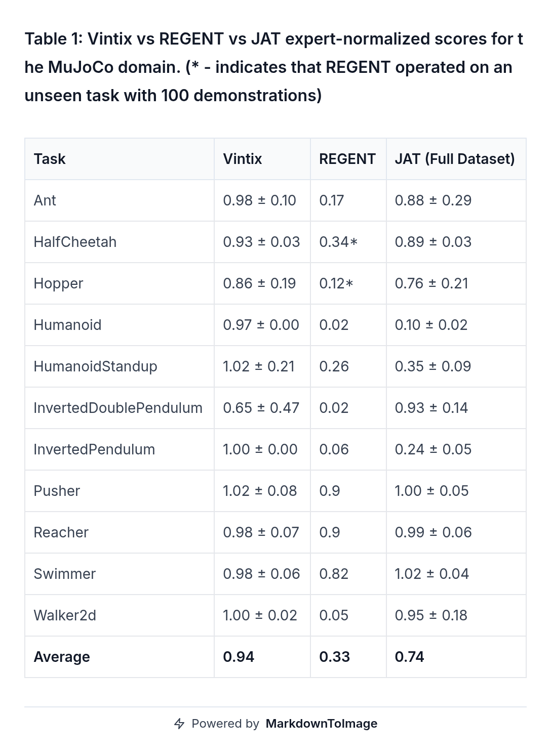
Task: Click the Hopper REGENT score with asterisk
Action: (x=336, y=283)
